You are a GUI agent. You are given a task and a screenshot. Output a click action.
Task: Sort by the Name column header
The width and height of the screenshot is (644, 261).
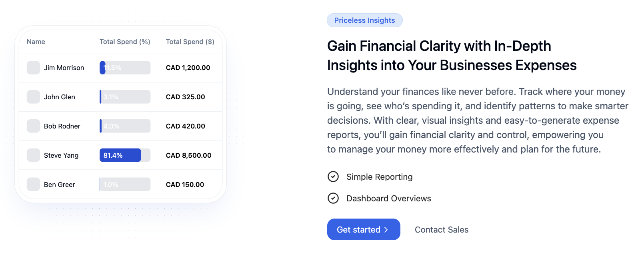tap(36, 42)
